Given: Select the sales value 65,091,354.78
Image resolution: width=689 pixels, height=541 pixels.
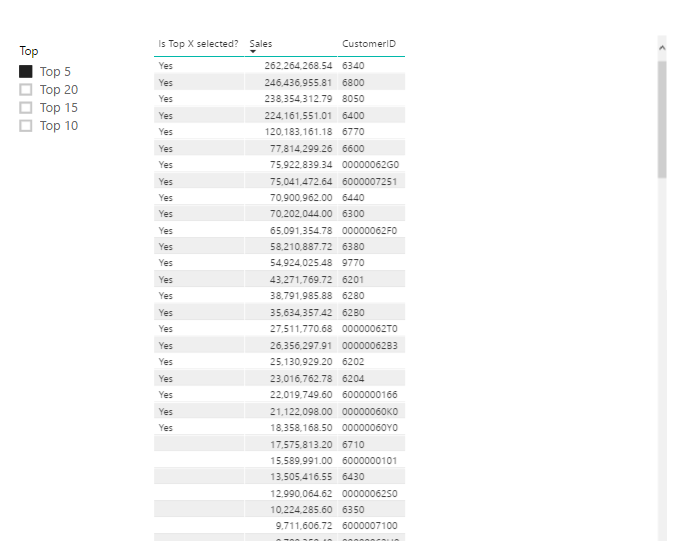Looking at the screenshot, I should tap(301, 231).
